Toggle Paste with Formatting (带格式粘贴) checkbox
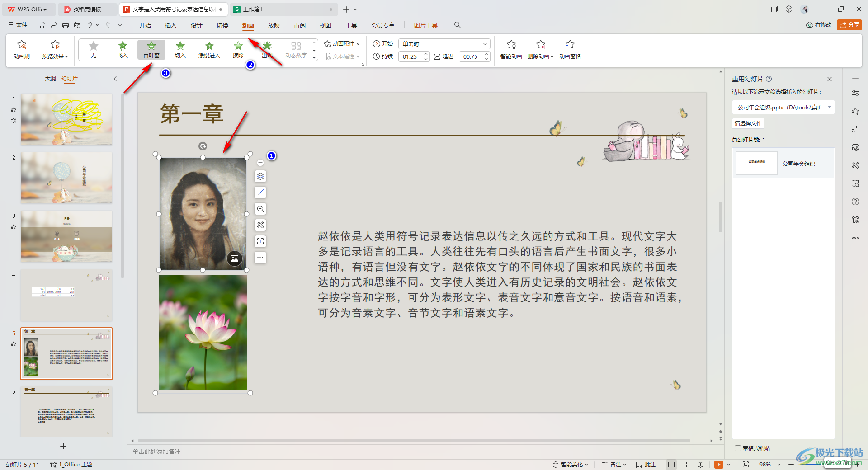 tap(738, 448)
